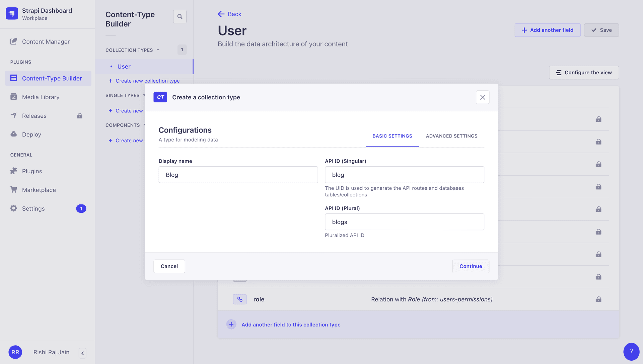
Task: Open Settings via the gear icon
Action: coord(13,208)
